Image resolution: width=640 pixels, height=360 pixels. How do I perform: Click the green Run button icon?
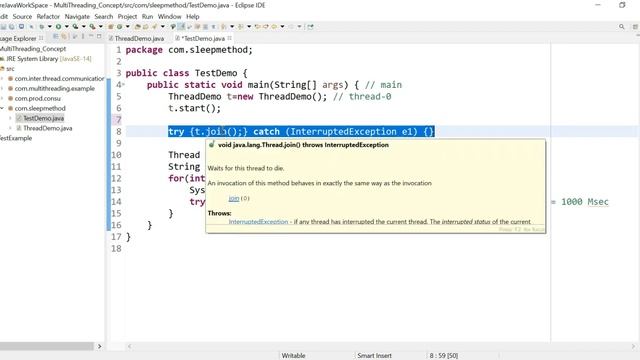coord(58,27)
